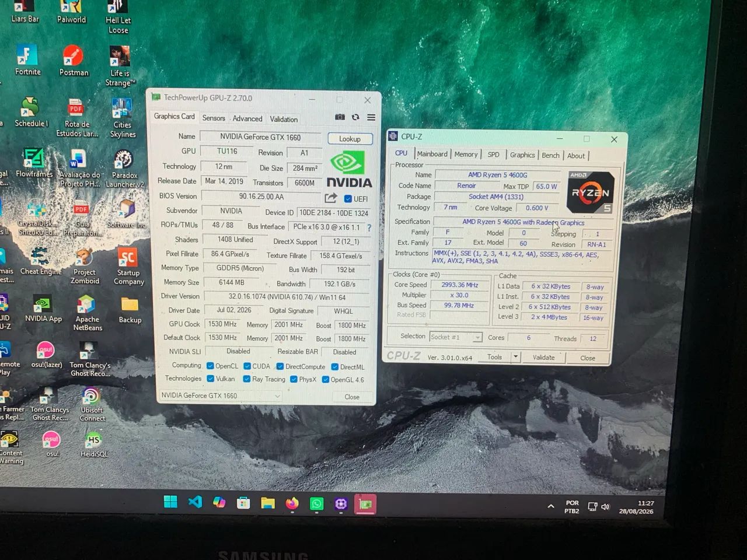Toggle the PhysX checkbox
The height and width of the screenshot is (560, 747).
click(x=294, y=379)
